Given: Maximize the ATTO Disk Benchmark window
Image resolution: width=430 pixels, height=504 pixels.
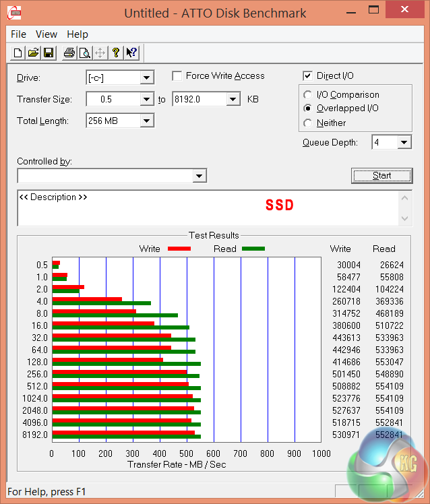Looking at the screenshot, I should tap(373, 9).
